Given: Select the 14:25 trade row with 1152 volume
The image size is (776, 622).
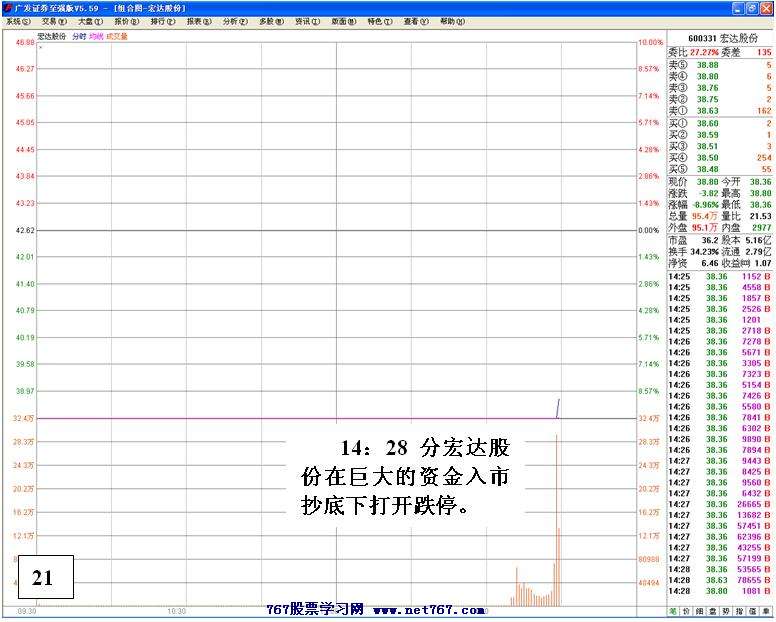Looking at the screenshot, I should pyautogui.click(x=720, y=277).
